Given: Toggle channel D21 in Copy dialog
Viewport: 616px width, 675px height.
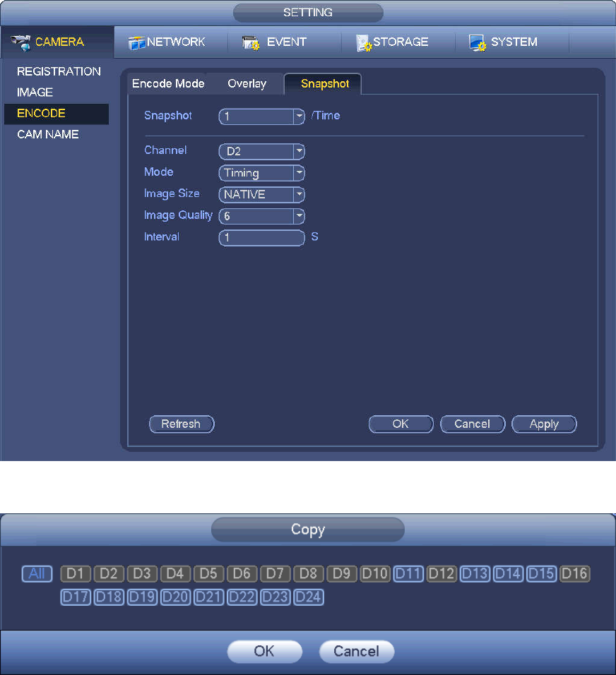Looking at the screenshot, I should coord(208,597).
